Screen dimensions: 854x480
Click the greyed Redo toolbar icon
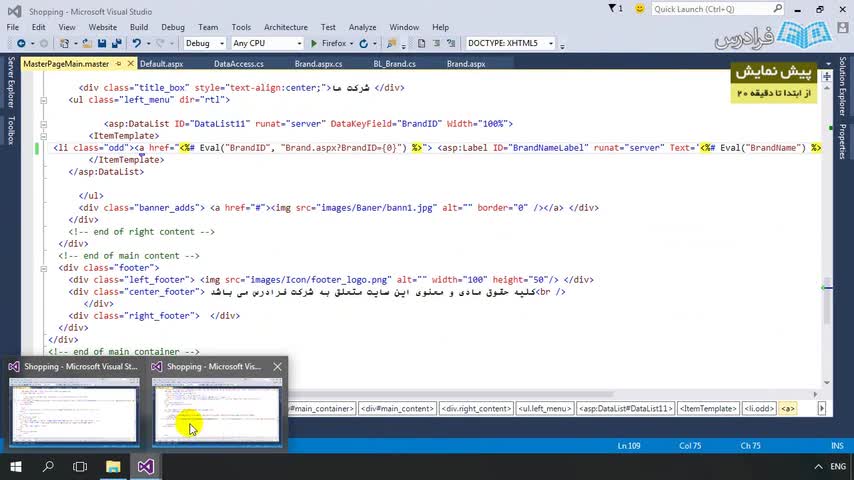pos(160,43)
